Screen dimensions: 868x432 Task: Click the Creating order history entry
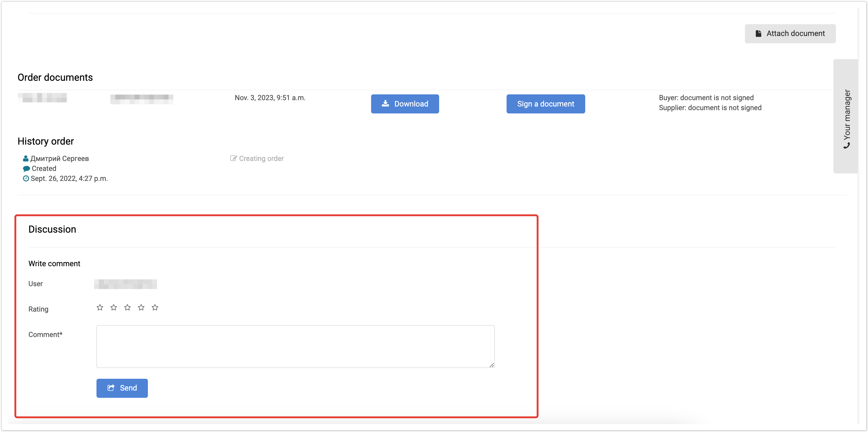click(x=261, y=159)
